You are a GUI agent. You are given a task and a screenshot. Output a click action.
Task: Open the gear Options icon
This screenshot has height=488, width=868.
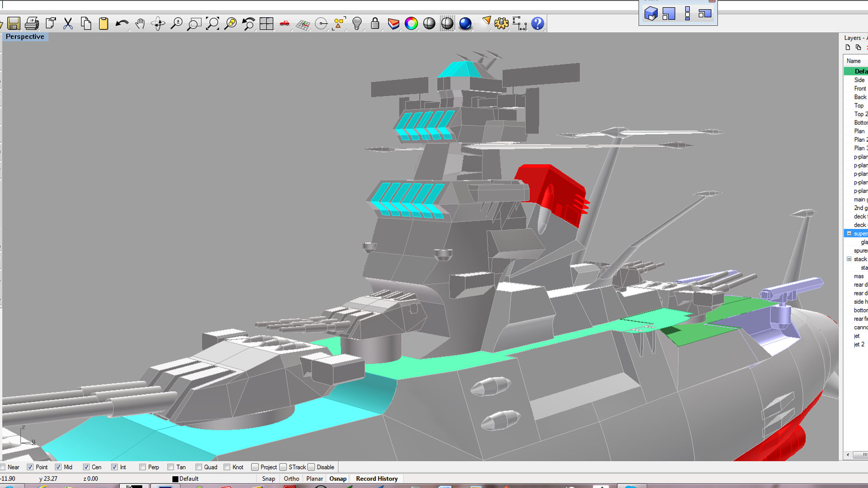501,23
